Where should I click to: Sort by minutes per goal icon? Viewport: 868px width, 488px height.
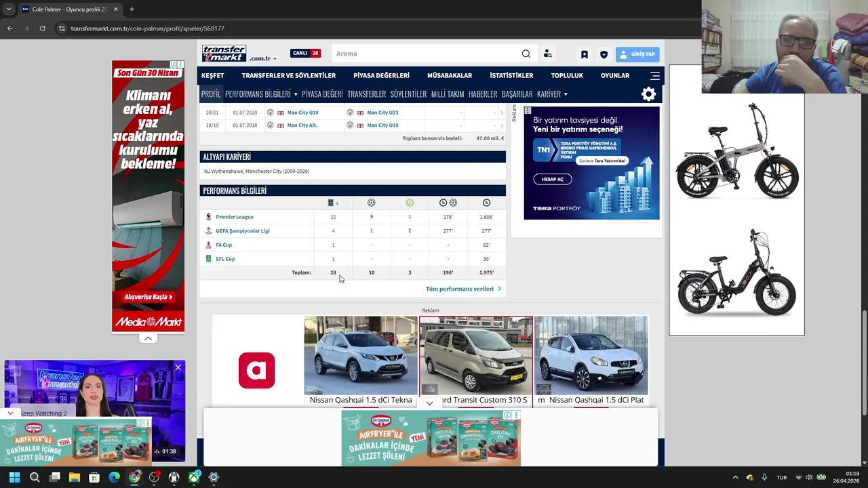(x=448, y=203)
